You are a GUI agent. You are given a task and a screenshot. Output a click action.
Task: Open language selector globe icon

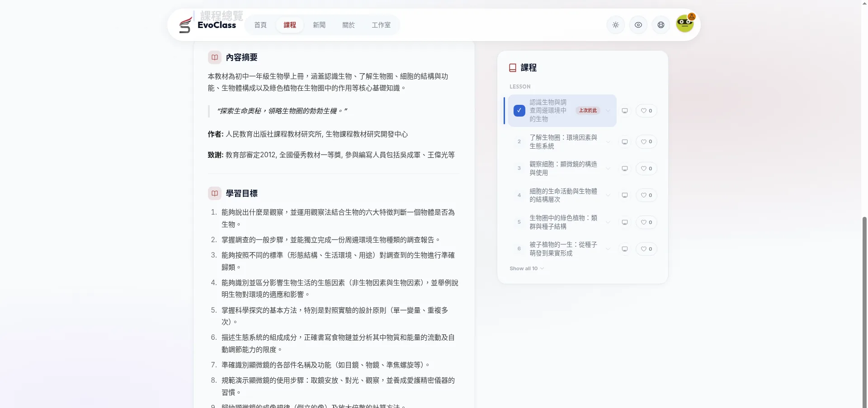coord(661,25)
